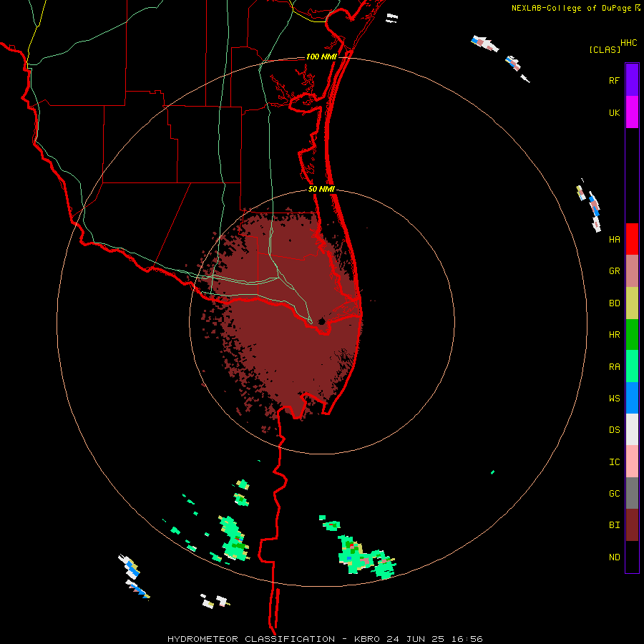The height and width of the screenshot is (644, 644).
Task: Click the HA red legend swatch
Action: (x=632, y=239)
